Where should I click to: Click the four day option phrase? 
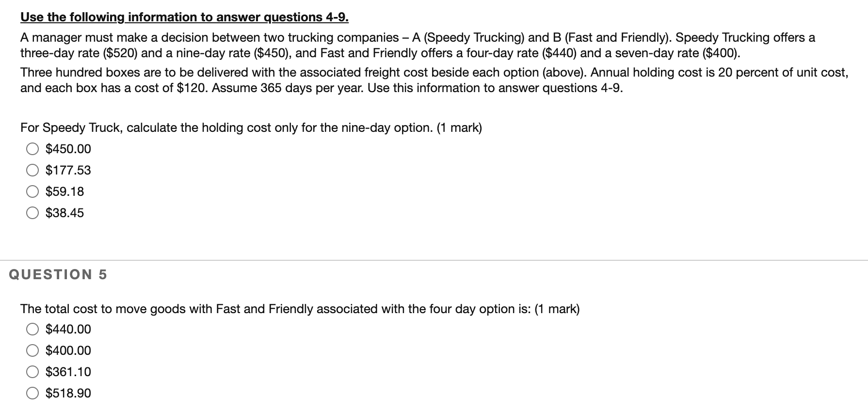(x=469, y=308)
